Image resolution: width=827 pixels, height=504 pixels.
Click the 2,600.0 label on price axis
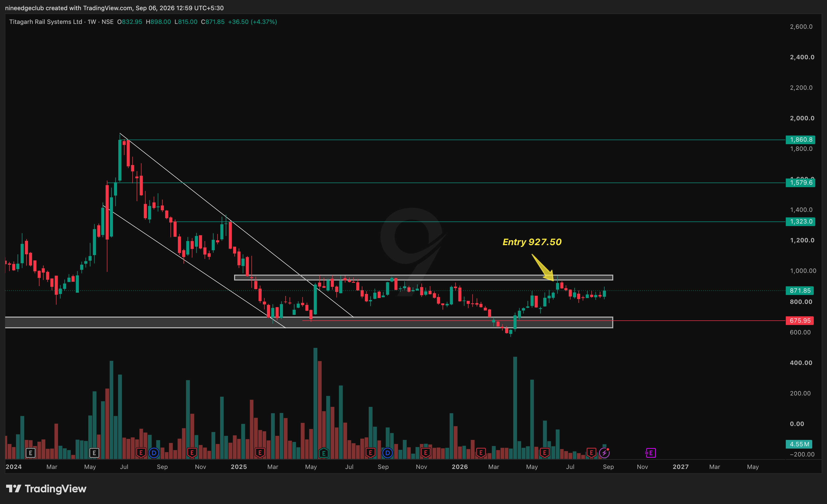pyautogui.click(x=801, y=26)
